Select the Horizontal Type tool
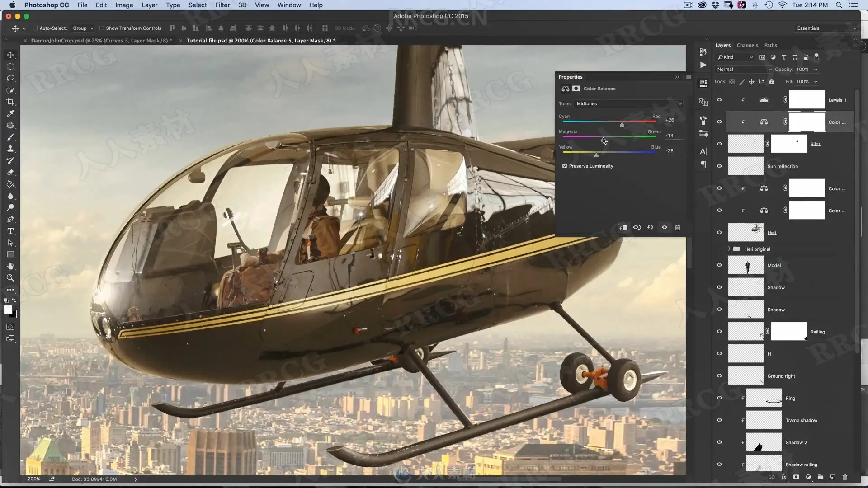This screenshot has height=488, width=868. tap(10, 231)
